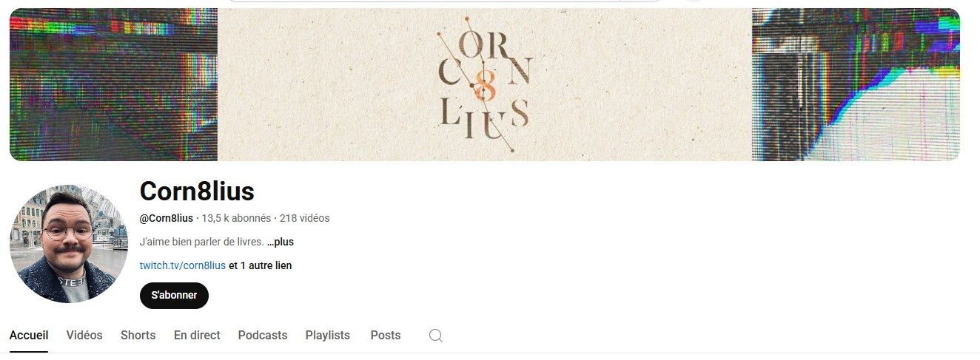Image resolution: width=980 pixels, height=360 pixels.
Task: Subscribe with the S'abonner button
Action: point(174,296)
